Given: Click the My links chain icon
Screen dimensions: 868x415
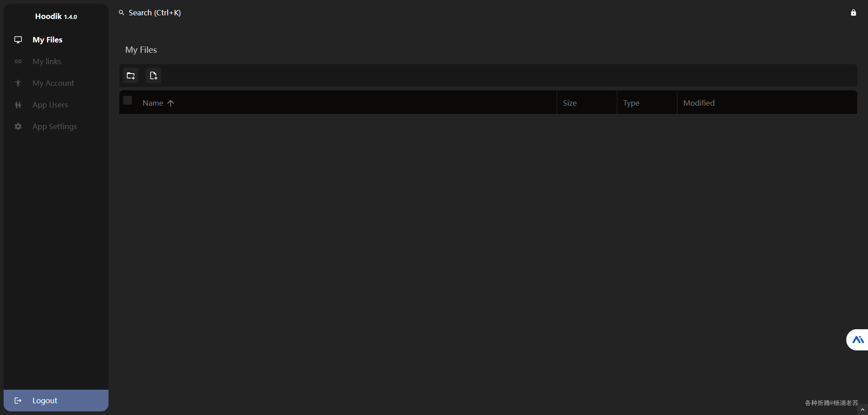Looking at the screenshot, I should coord(18,61).
